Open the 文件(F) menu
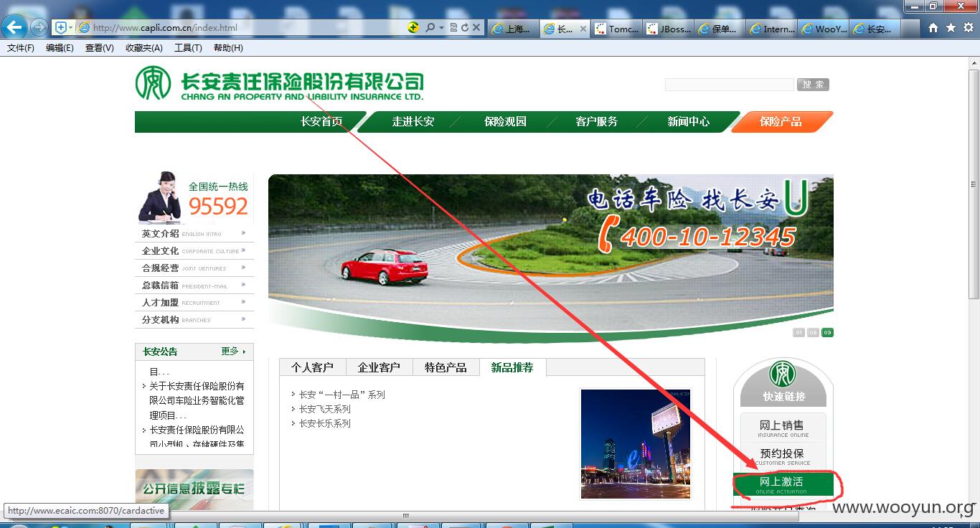Viewport: 980px width, 528px height. click(x=21, y=48)
